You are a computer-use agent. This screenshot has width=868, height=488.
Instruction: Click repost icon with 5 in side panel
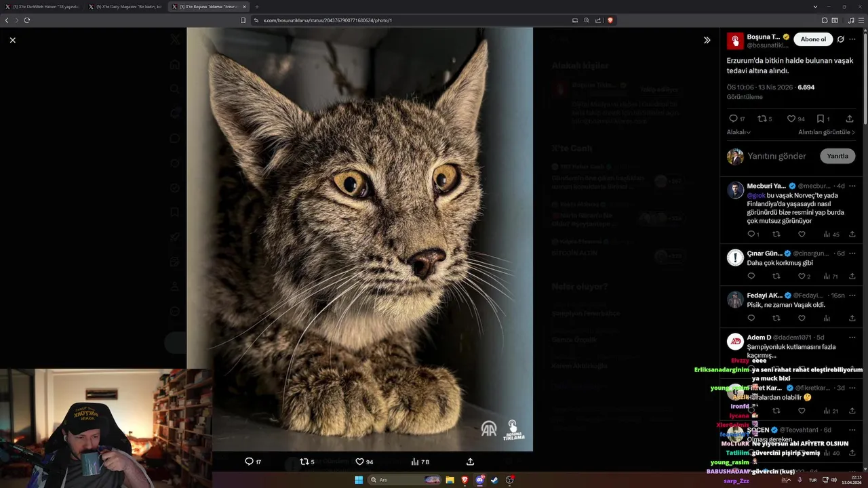coord(765,119)
